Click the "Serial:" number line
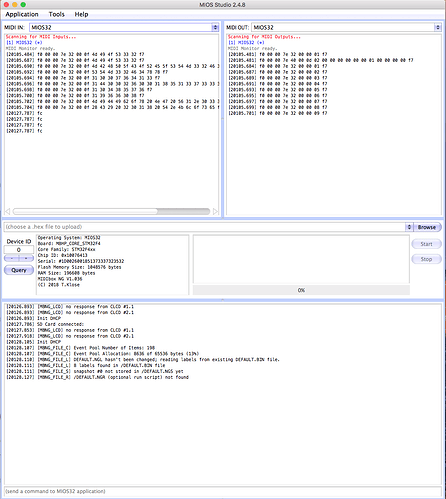This screenshot has height=499, width=446. (81, 261)
